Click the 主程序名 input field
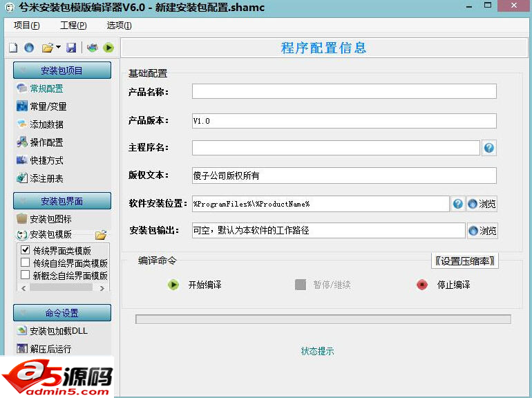Screen dimensions: 532x398 pos(336,148)
